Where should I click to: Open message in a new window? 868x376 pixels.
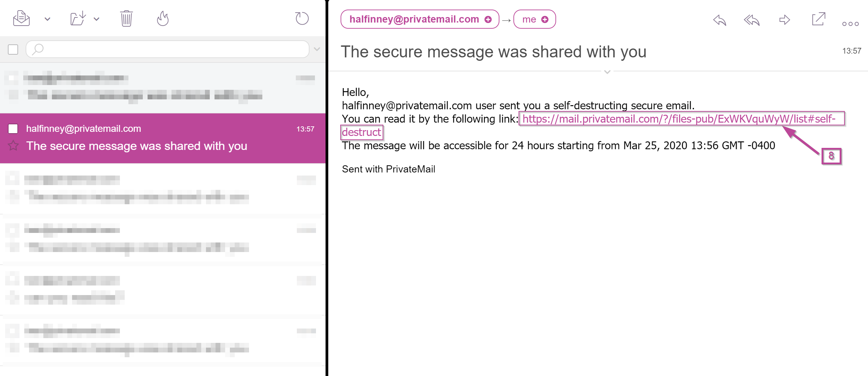818,19
